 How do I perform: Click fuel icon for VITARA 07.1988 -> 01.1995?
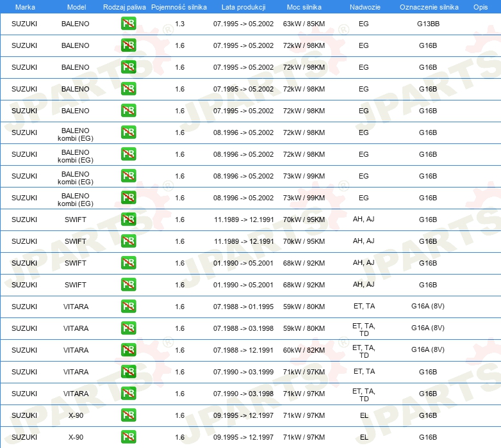[128, 307]
